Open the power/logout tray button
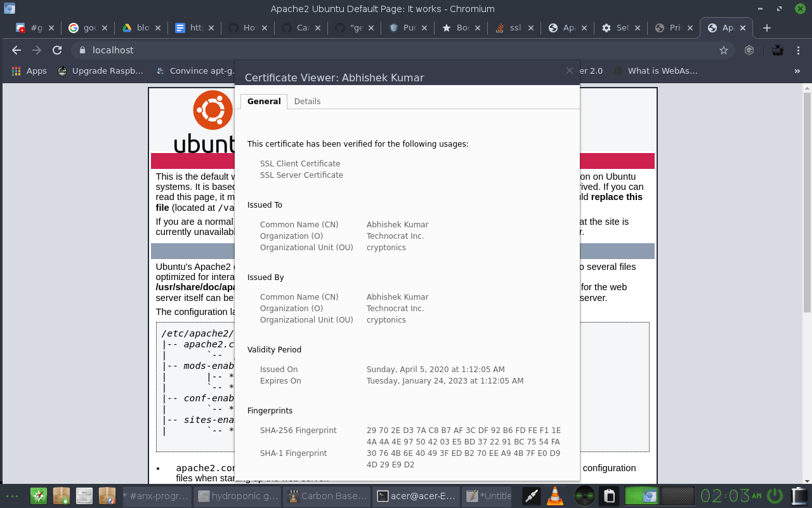Image resolution: width=812 pixels, height=508 pixels. (775, 496)
